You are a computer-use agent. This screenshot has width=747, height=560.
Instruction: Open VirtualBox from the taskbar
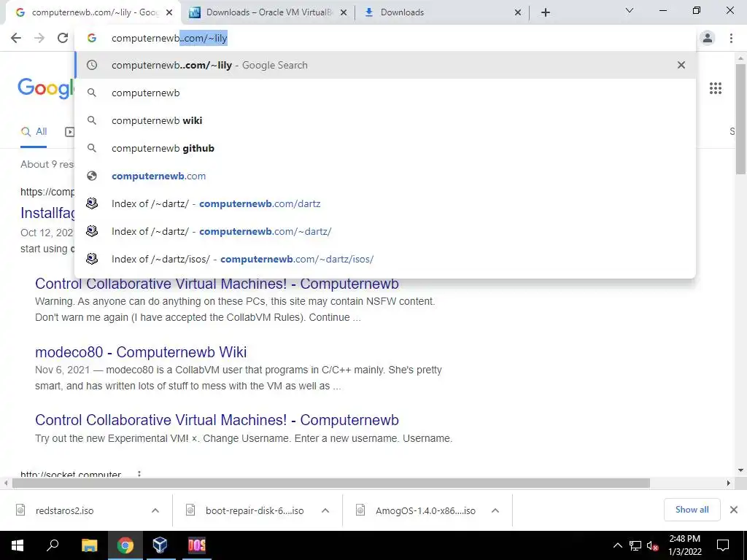(160, 545)
